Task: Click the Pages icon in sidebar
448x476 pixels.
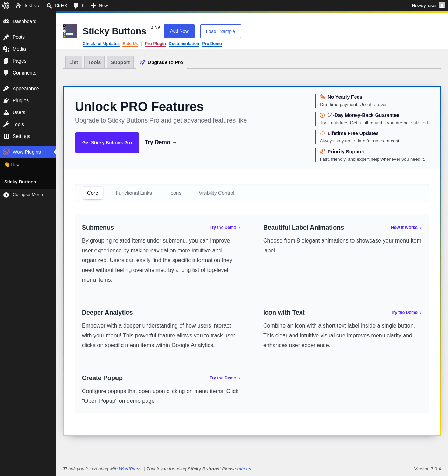Action: click(x=6, y=61)
